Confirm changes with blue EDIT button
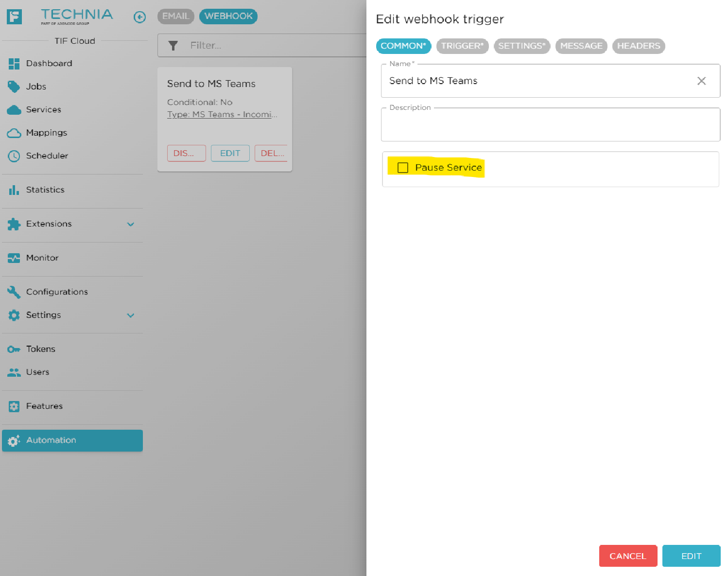Image resolution: width=728 pixels, height=576 pixels. (x=691, y=556)
